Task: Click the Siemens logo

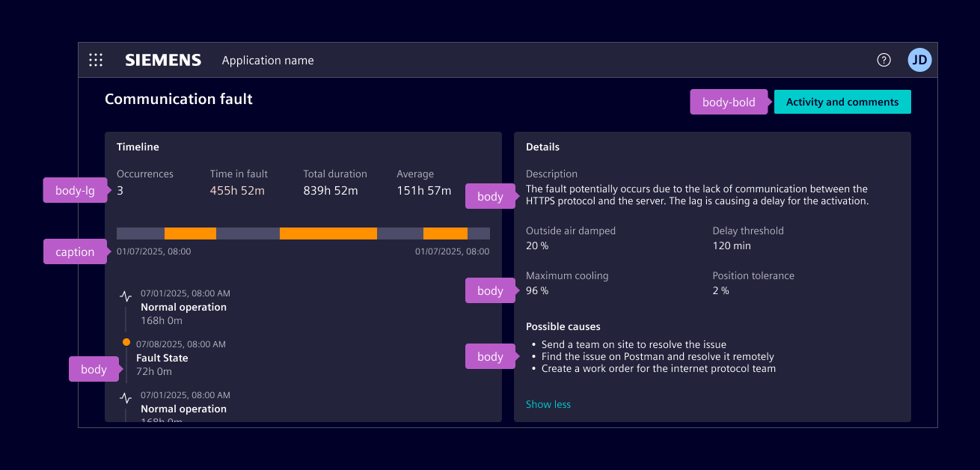Action: coord(163,61)
